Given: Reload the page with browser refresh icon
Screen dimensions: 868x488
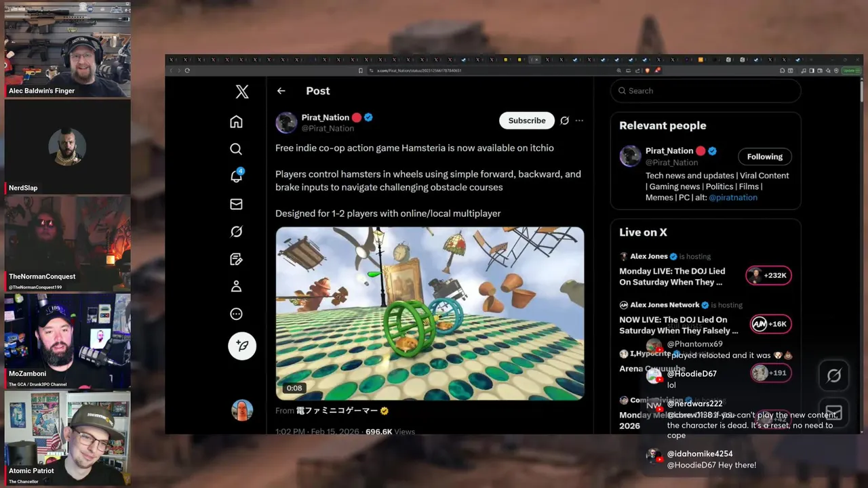Looking at the screenshot, I should point(187,70).
